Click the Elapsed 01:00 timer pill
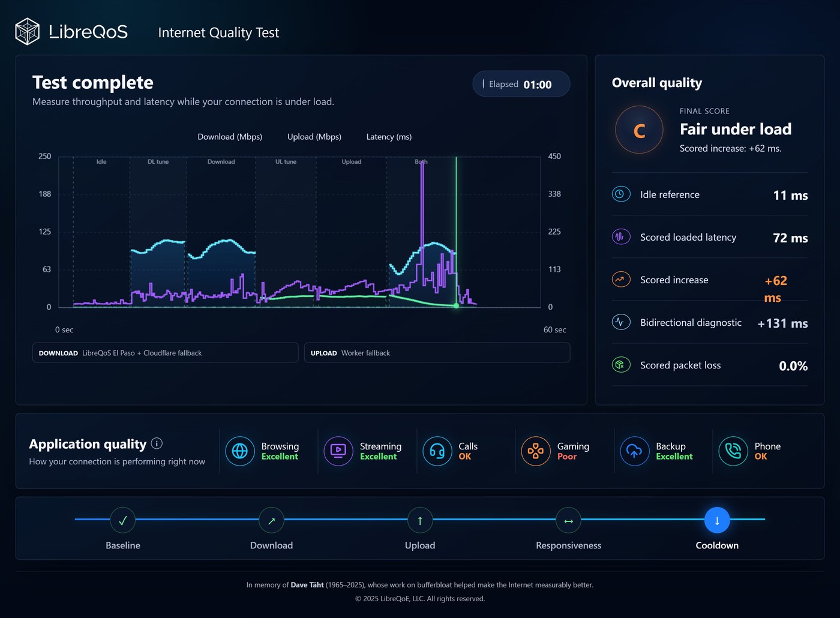 [x=521, y=84]
